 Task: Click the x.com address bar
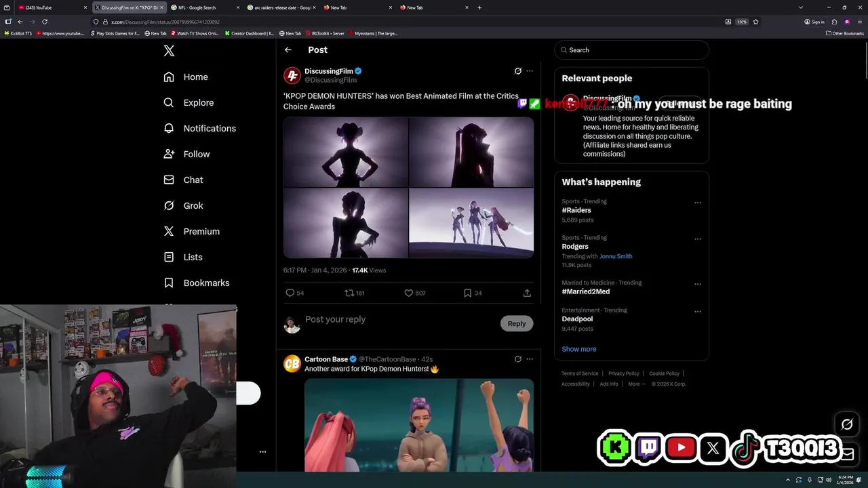pos(407,22)
